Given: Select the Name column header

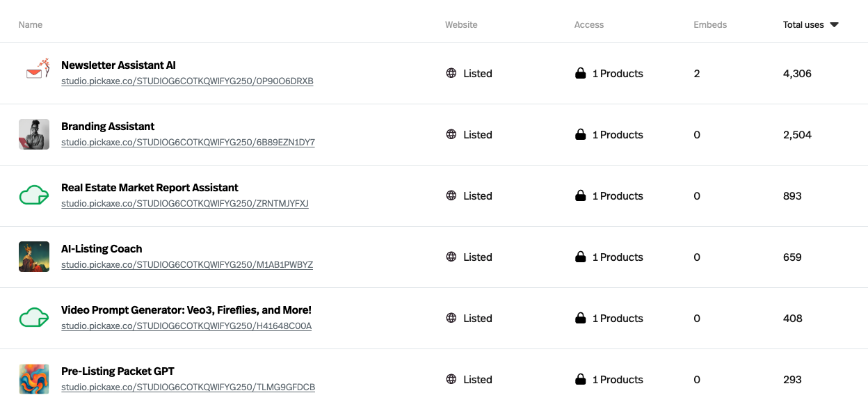Looking at the screenshot, I should [x=31, y=24].
